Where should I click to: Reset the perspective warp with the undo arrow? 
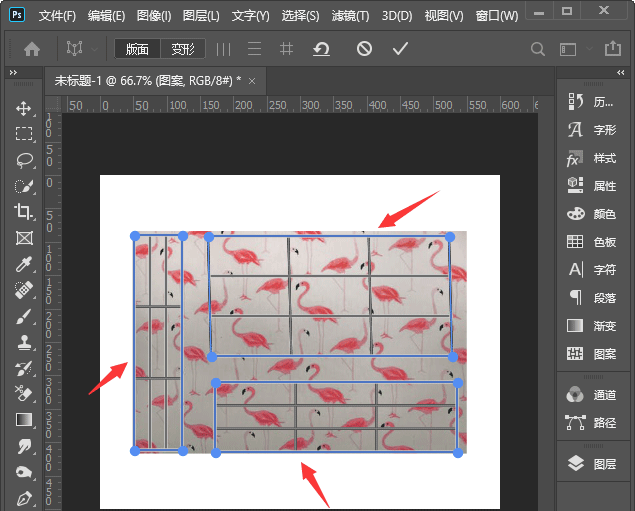[321, 49]
